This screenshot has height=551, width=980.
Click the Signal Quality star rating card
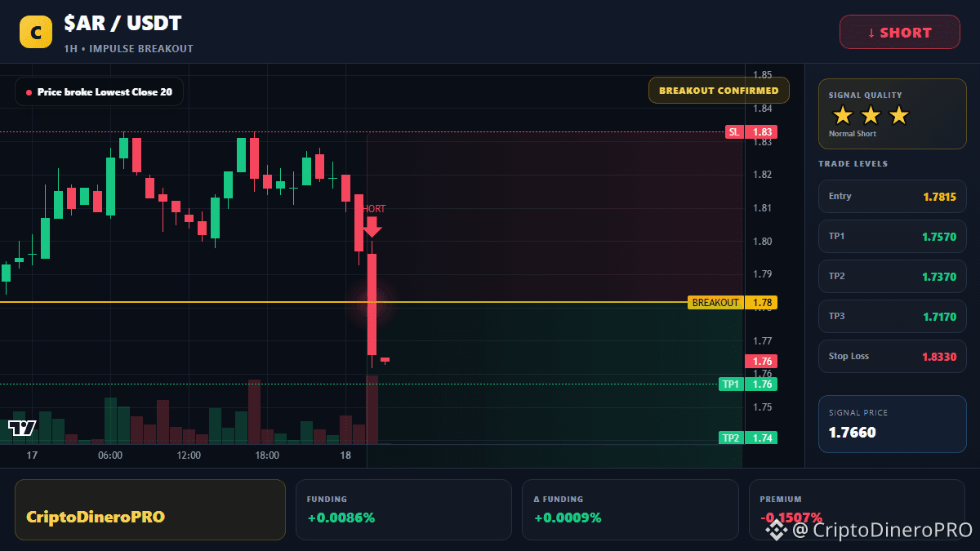pyautogui.click(x=893, y=114)
